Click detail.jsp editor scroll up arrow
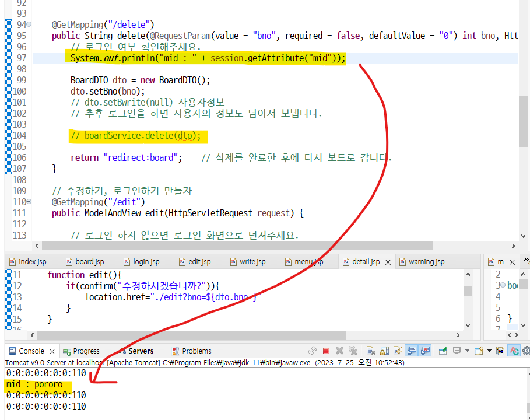 click(468, 274)
